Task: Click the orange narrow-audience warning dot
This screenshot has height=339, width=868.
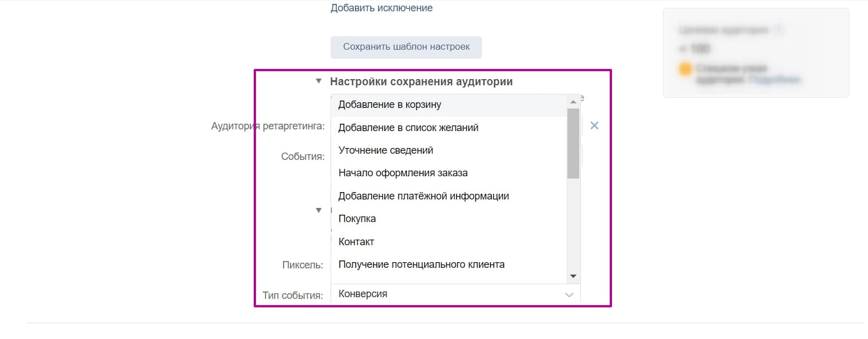Action: point(684,68)
